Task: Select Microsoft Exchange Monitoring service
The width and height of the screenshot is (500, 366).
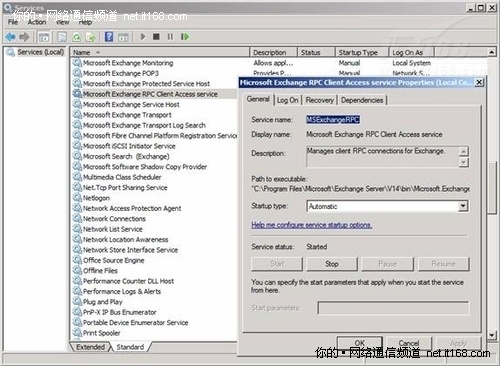Action: (x=128, y=63)
